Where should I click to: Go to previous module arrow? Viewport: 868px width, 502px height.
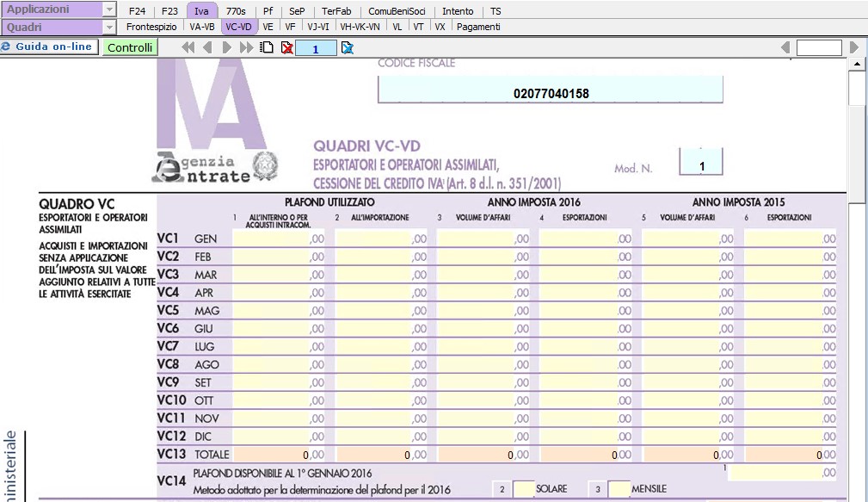[207, 47]
